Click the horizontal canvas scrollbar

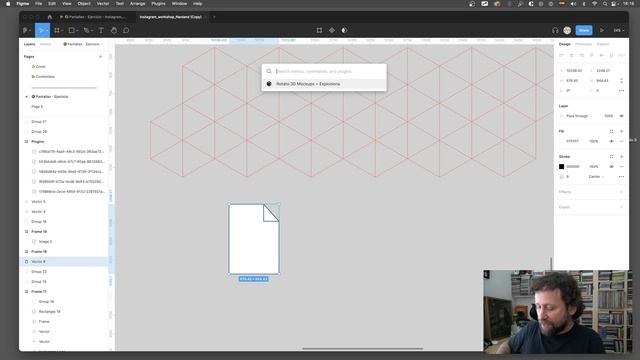click(362, 349)
